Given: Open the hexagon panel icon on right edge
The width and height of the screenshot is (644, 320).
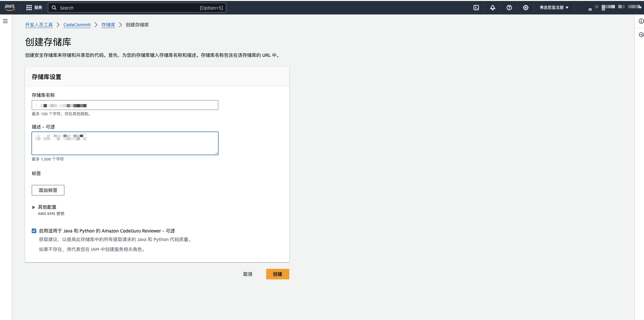Looking at the screenshot, I should click(641, 35).
